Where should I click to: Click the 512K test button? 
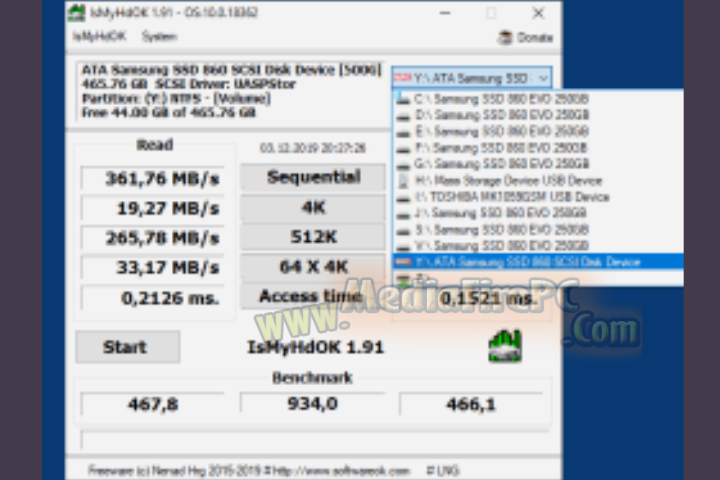[313, 237]
